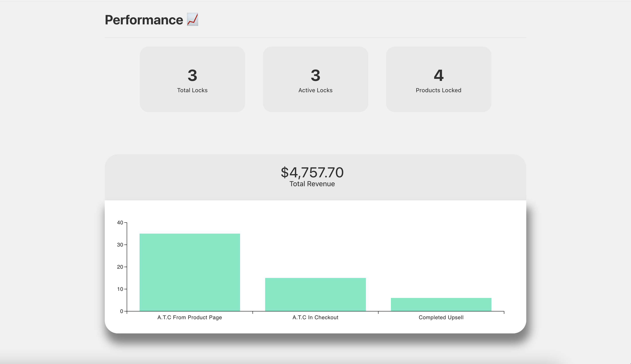The image size is (631, 364).
Task: Click the Total Revenue label
Action: point(312,184)
